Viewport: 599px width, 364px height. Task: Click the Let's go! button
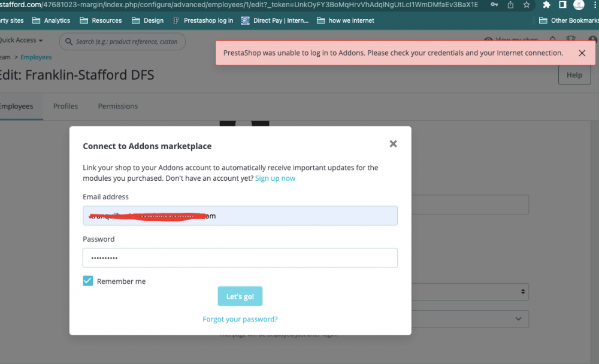[x=240, y=296]
